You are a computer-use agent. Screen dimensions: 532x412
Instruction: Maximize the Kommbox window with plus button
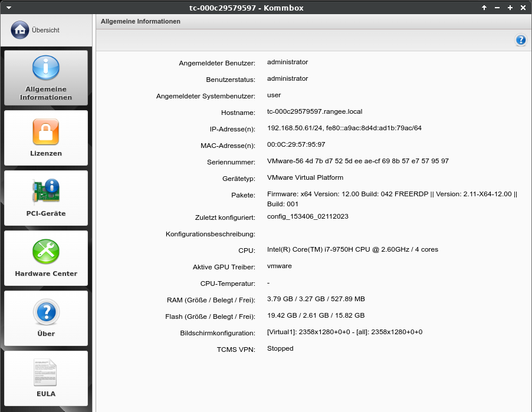point(510,8)
